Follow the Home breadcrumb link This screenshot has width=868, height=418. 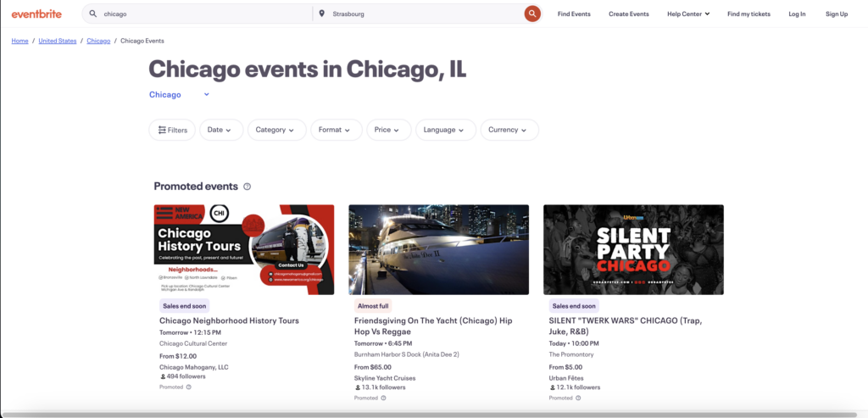tap(20, 41)
